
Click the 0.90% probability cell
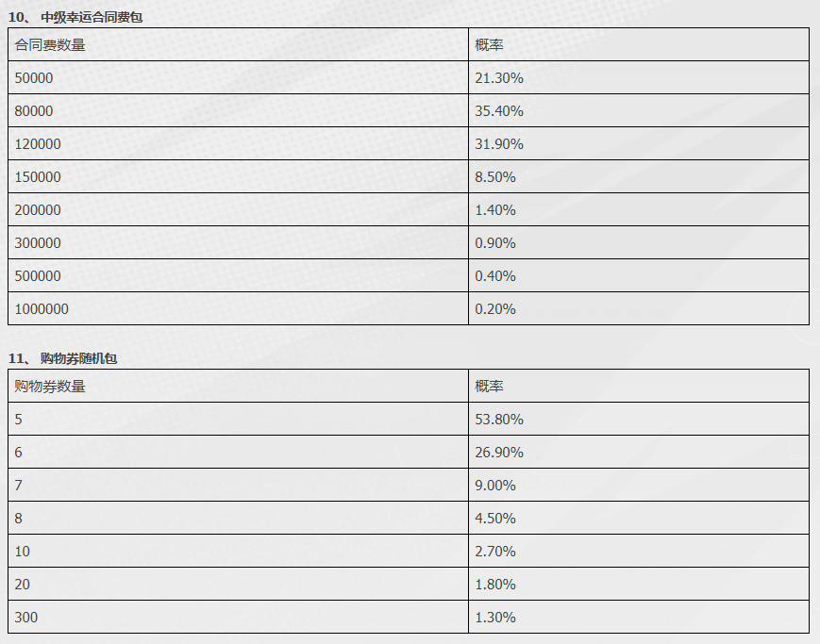pyautogui.click(x=639, y=242)
